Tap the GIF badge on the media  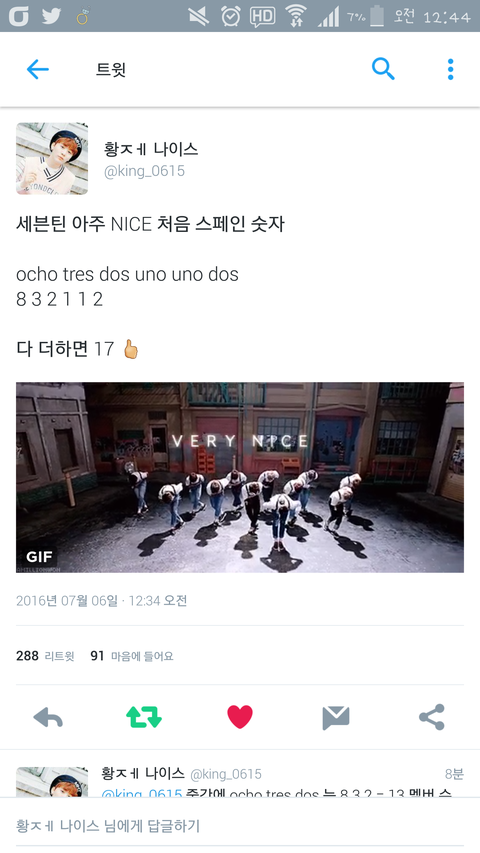[x=39, y=557]
